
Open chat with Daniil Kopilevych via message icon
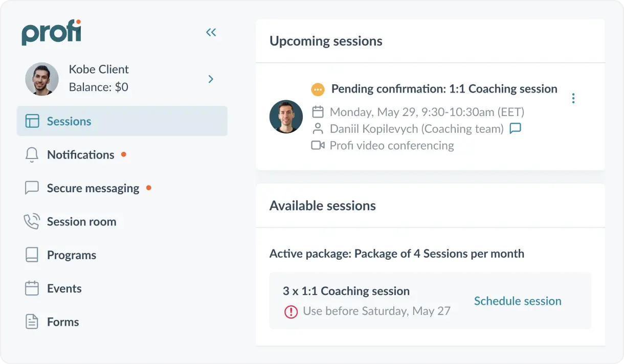(x=515, y=128)
